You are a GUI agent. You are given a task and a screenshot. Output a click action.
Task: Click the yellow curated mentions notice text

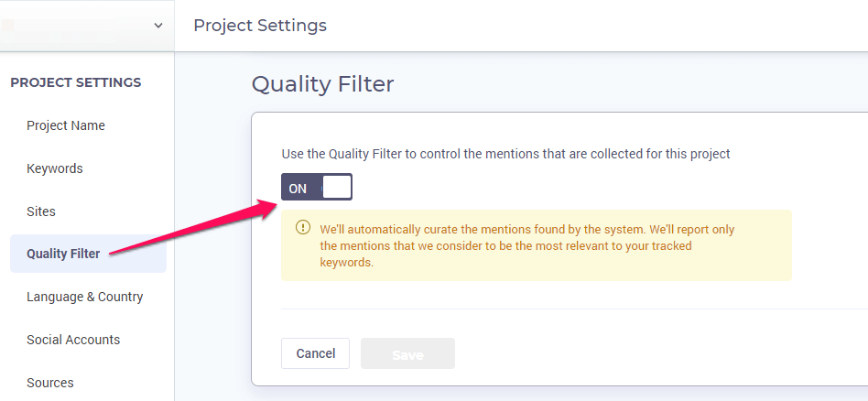point(527,245)
